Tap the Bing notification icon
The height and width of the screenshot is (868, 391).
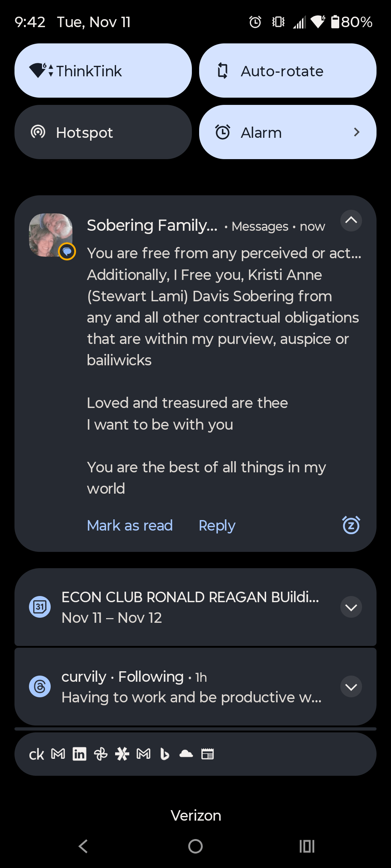click(x=165, y=754)
